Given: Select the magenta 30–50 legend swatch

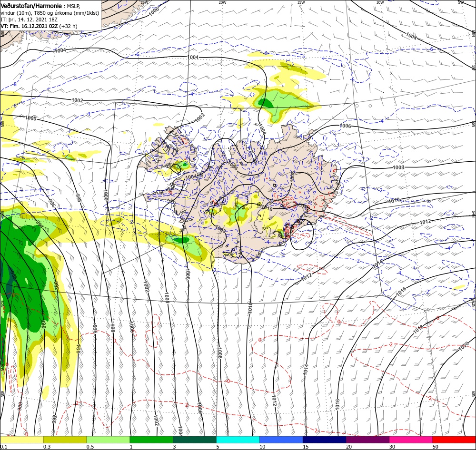Looking at the screenshot, I should point(411,440).
